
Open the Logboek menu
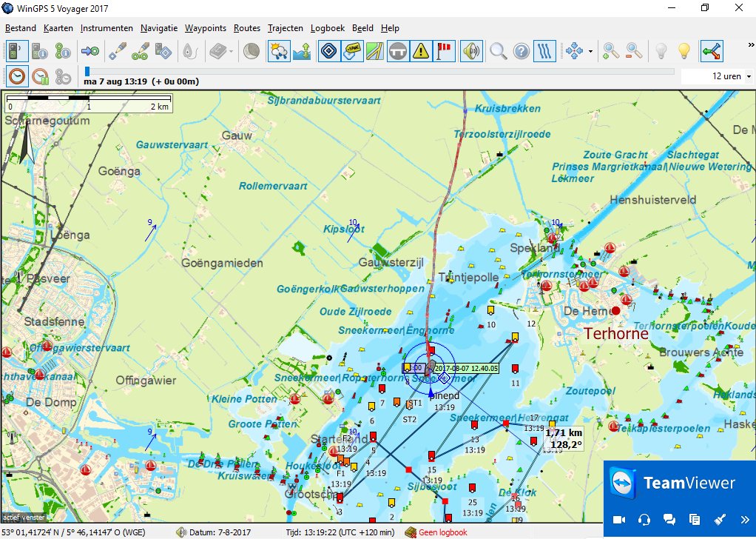(x=328, y=28)
